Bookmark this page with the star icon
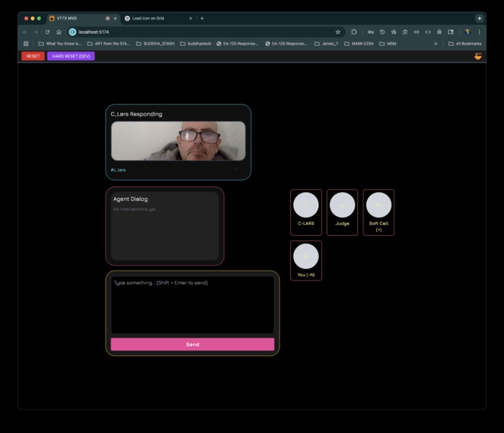The width and height of the screenshot is (504, 433). click(338, 32)
